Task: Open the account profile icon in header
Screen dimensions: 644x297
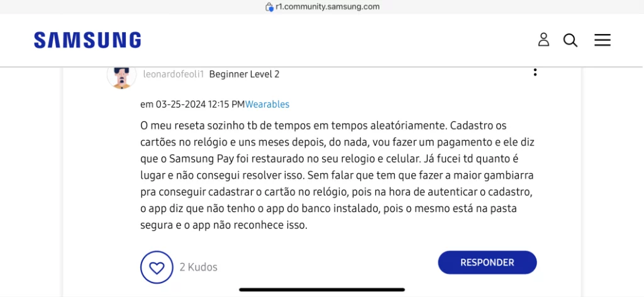Action: pos(543,40)
